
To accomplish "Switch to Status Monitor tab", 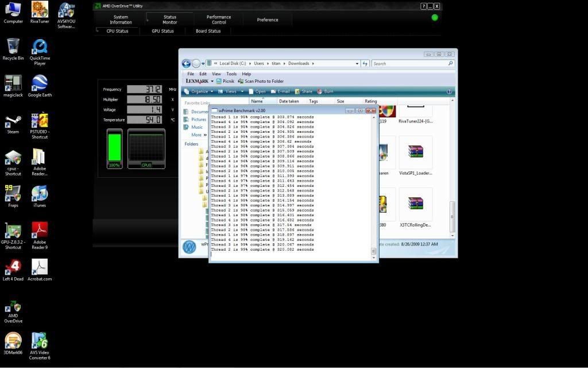I will pos(170,20).
